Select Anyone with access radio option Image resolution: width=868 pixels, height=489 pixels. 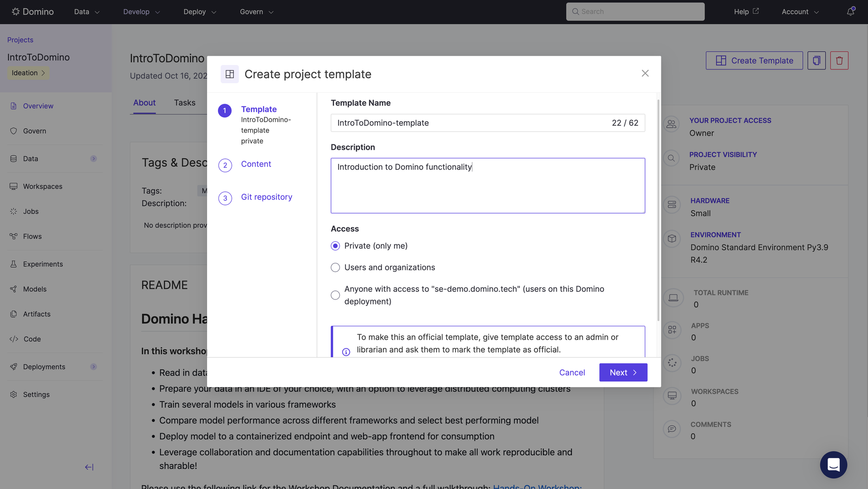(x=335, y=295)
